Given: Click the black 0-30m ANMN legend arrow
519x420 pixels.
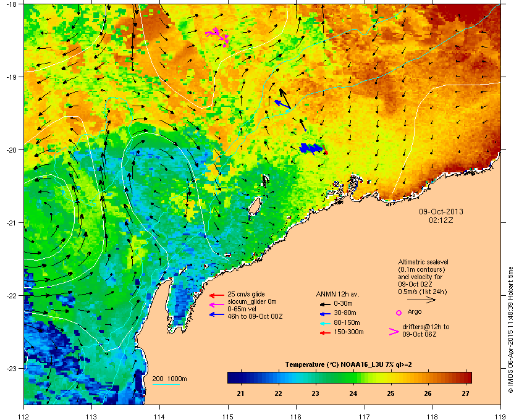Looking at the screenshot, I should tap(325, 304).
